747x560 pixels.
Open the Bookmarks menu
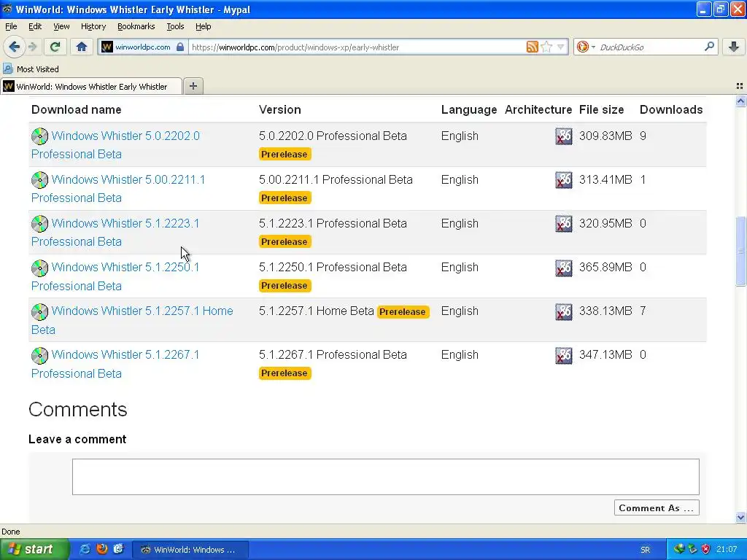136,26
